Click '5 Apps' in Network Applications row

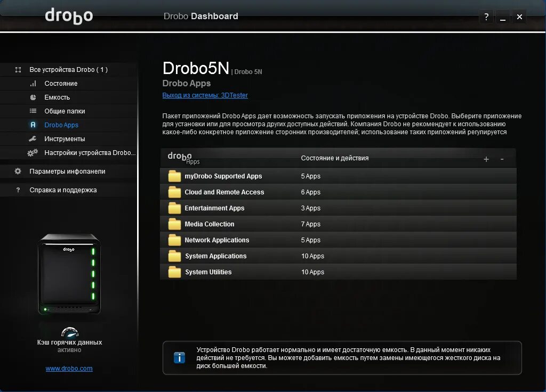pos(311,240)
